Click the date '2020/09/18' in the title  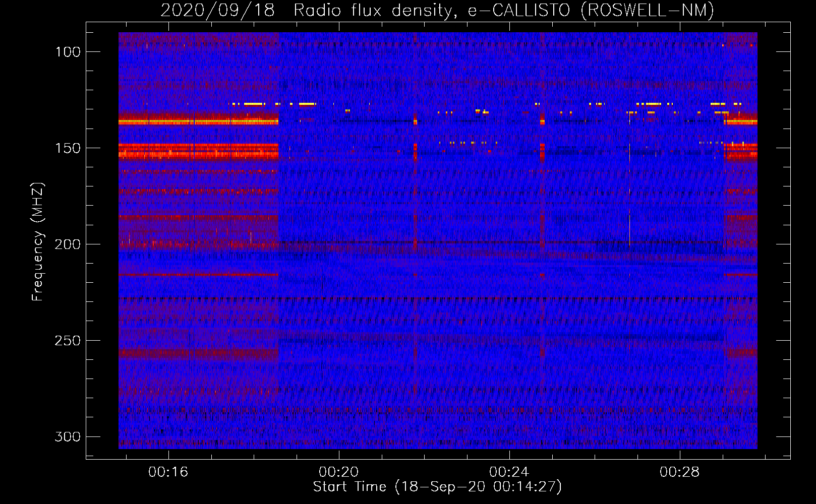pos(218,10)
